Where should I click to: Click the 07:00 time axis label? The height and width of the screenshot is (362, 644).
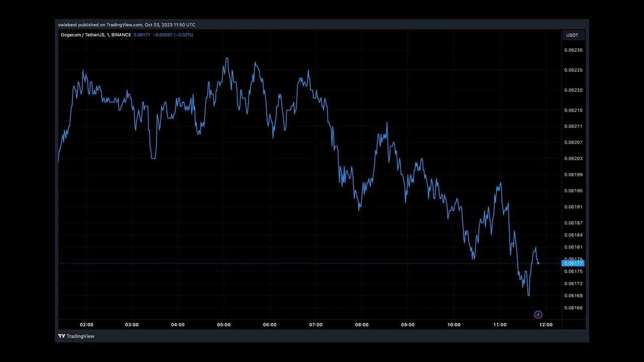coord(315,325)
